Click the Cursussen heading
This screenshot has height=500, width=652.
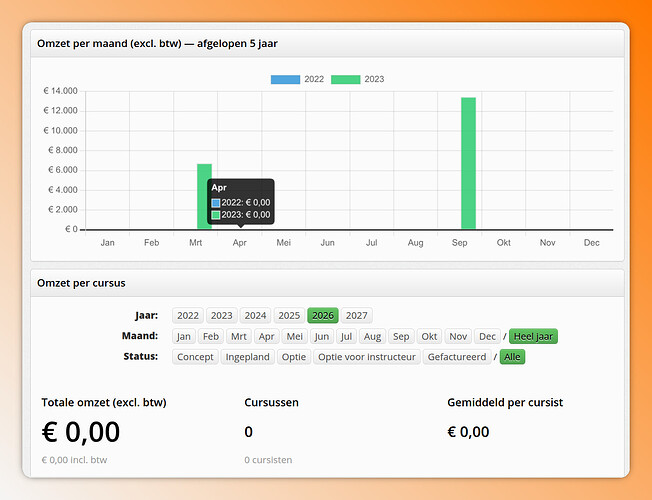click(271, 402)
